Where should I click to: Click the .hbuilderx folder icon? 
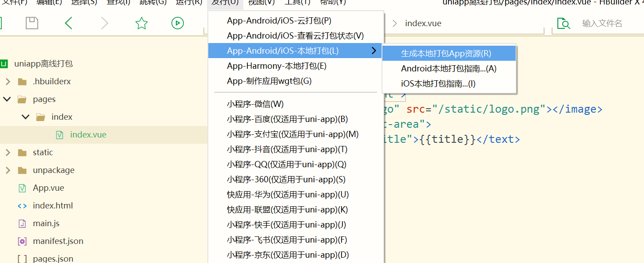pyautogui.click(x=22, y=82)
